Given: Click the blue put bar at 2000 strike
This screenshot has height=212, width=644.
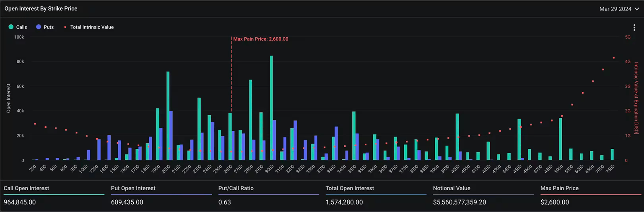Looking at the screenshot, I should (x=171, y=136).
